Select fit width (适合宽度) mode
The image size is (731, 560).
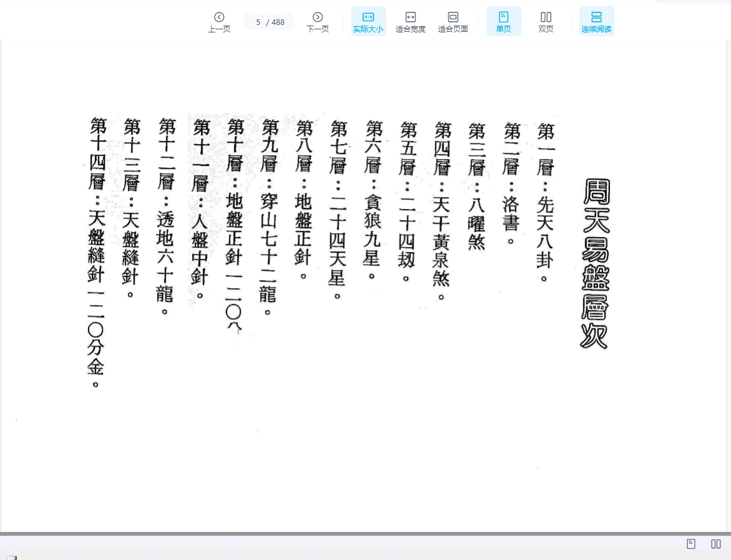pyautogui.click(x=410, y=22)
